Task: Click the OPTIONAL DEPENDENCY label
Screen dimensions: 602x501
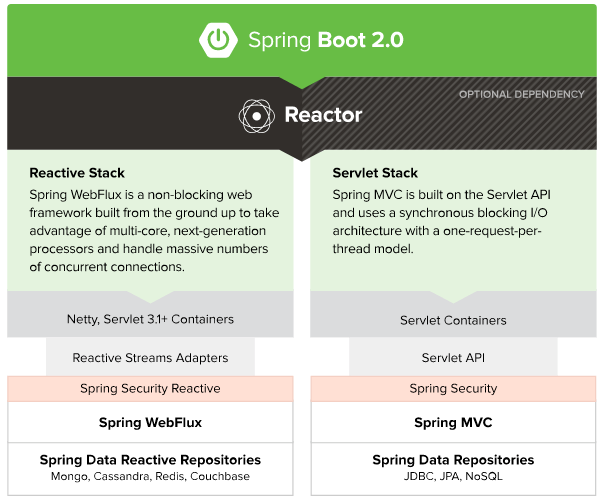Action: pyautogui.click(x=521, y=95)
